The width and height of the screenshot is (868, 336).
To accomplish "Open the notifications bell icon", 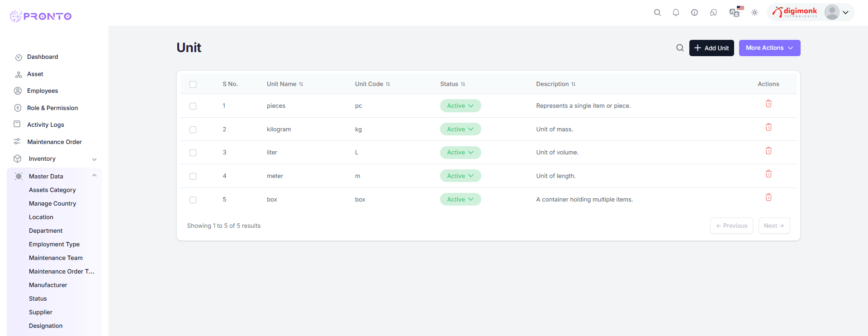I will click(676, 13).
